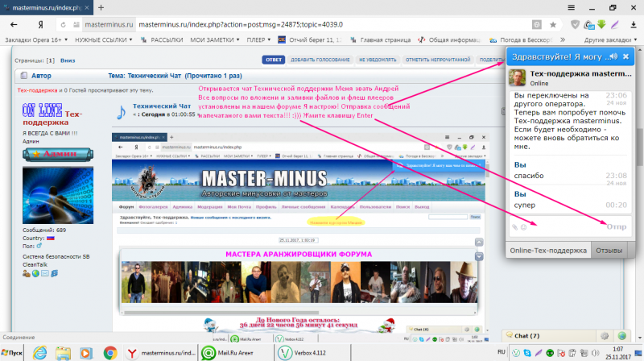The image size is (644, 361).
Task: Close the support chat widget
Action: (626, 56)
